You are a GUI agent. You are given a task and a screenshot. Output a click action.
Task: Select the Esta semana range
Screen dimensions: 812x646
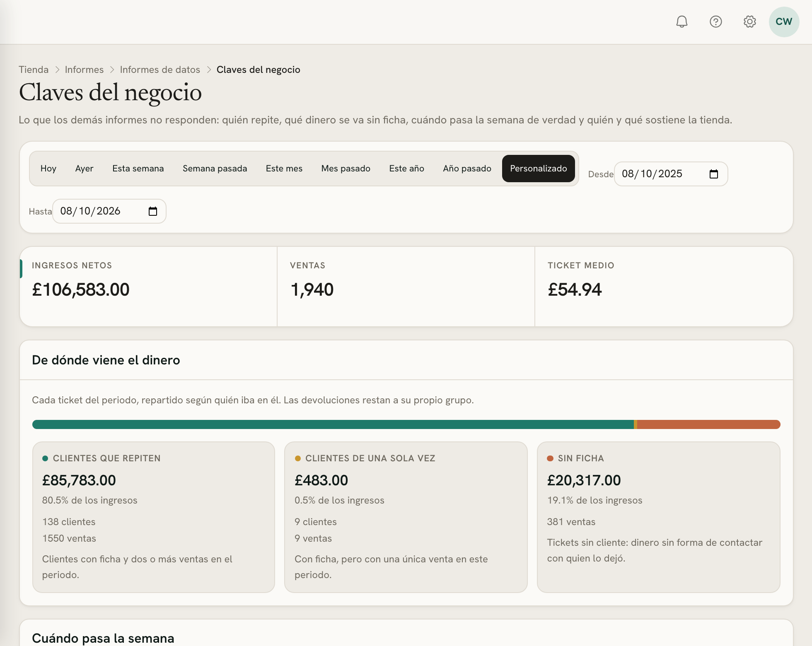[138, 169]
